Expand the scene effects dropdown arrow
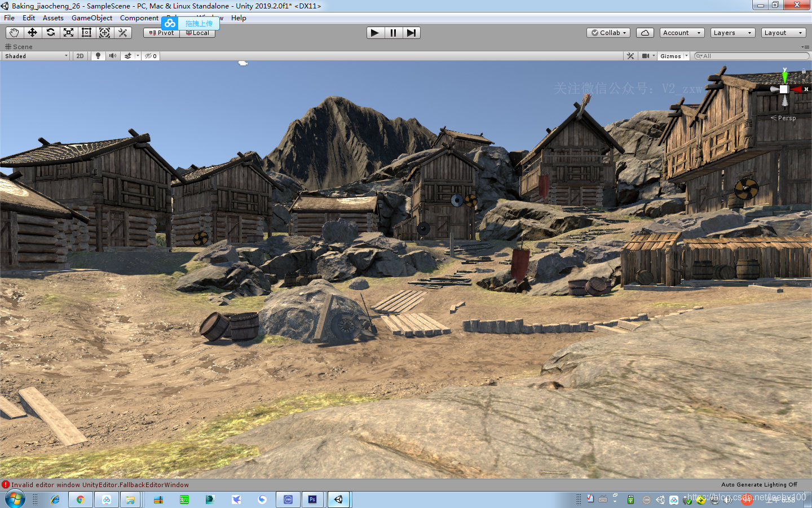The image size is (812, 508). (138, 56)
